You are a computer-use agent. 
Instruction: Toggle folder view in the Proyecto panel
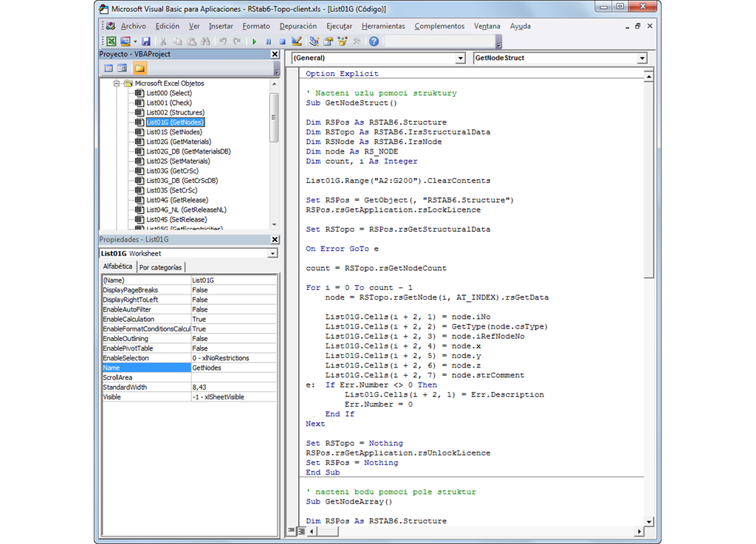pyautogui.click(x=140, y=67)
